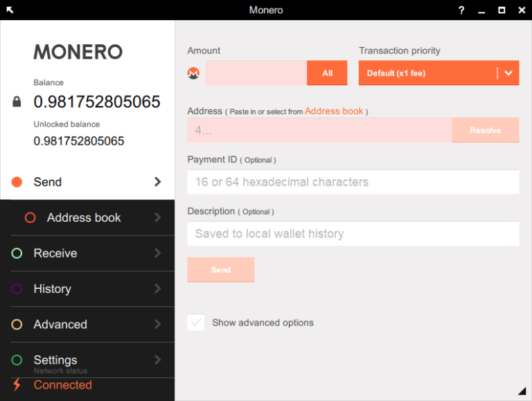Click the Show advanced options label
The height and width of the screenshot is (401, 532).
(x=263, y=323)
